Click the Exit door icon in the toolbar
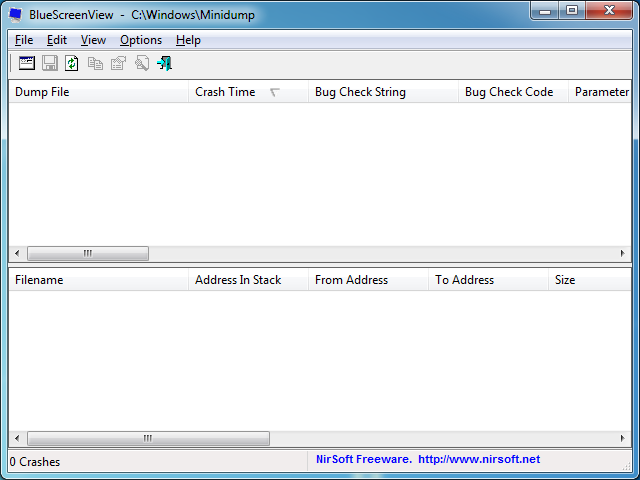Viewport: 640px width, 480px height. coord(164,63)
